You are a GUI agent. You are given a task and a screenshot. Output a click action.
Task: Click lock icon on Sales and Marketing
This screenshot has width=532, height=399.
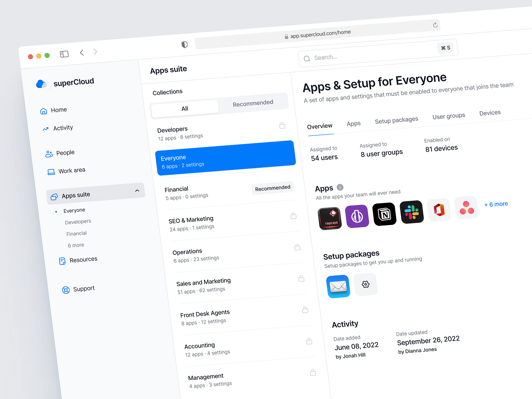point(301,278)
